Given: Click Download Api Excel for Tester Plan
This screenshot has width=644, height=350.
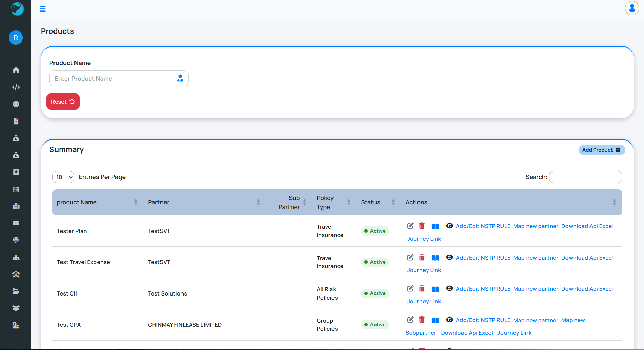Looking at the screenshot, I should 587,226.
